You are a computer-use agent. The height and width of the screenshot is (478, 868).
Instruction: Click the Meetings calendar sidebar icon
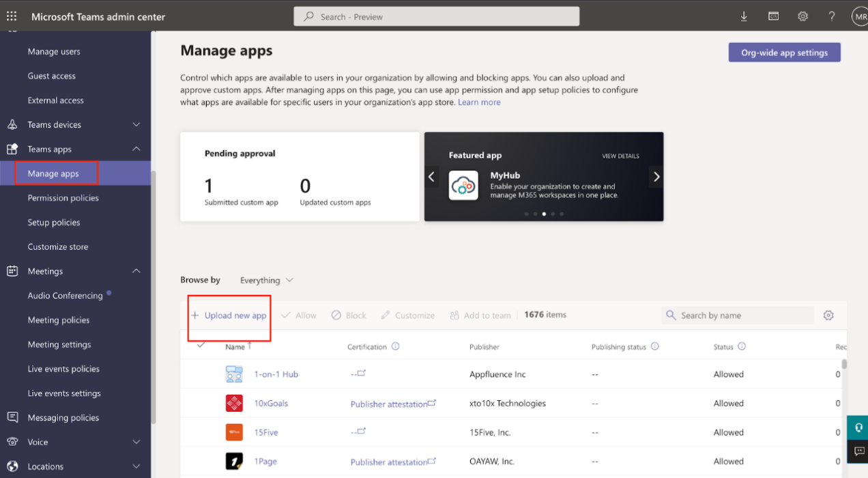coord(12,271)
